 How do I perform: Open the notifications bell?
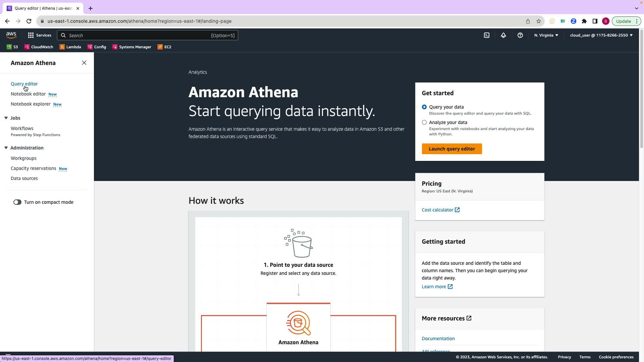coord(503,35)
